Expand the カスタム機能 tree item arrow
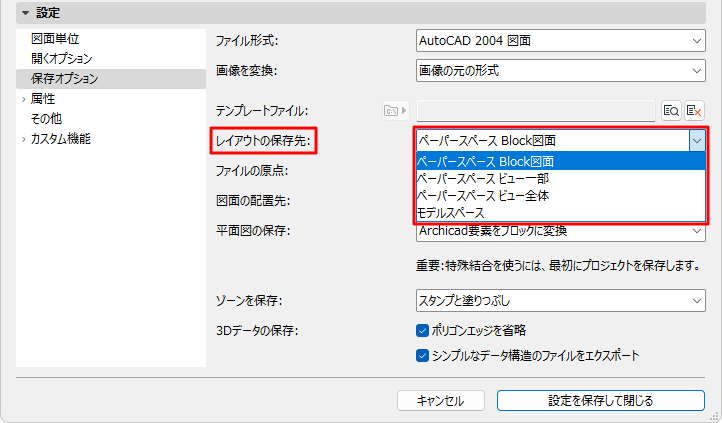 [23, 139]
